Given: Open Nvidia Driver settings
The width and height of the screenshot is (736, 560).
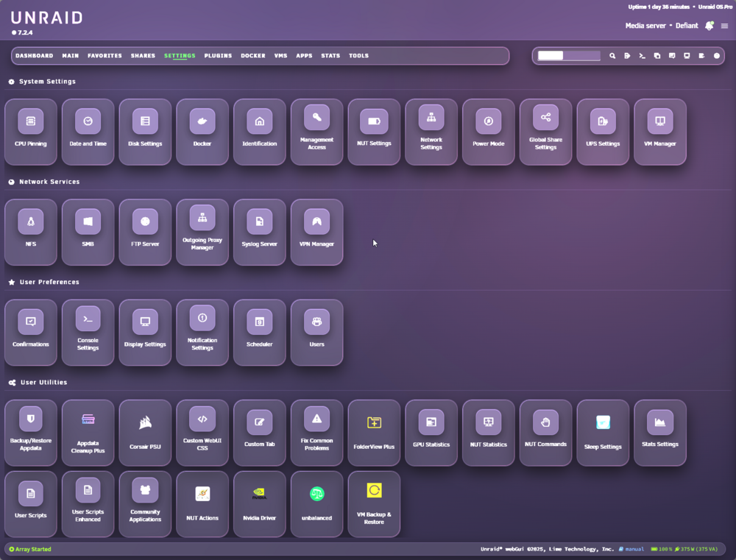Looking at the screenshot, I should coord(260,504).
